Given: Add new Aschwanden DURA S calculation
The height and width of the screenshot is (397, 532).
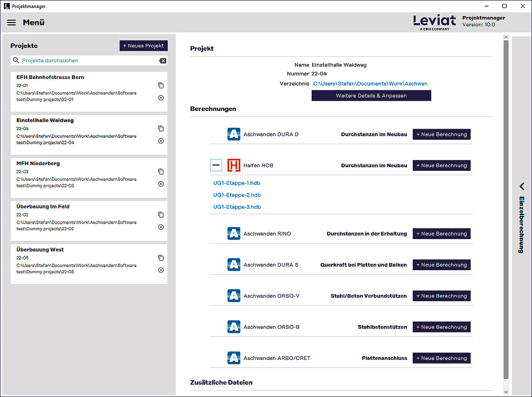Looking at the screenshot, I should tap(442, 265).
